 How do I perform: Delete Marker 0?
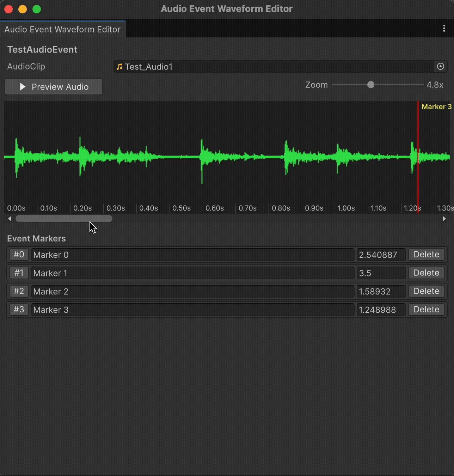click(427, 255)
